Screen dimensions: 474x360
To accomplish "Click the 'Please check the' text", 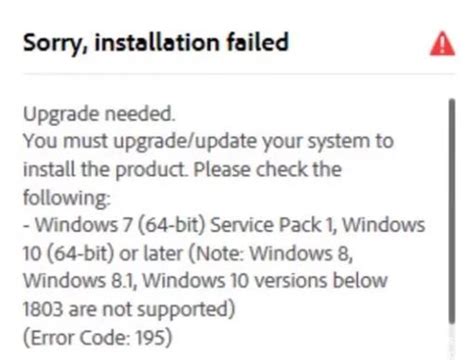I will [x=268, y=169].
